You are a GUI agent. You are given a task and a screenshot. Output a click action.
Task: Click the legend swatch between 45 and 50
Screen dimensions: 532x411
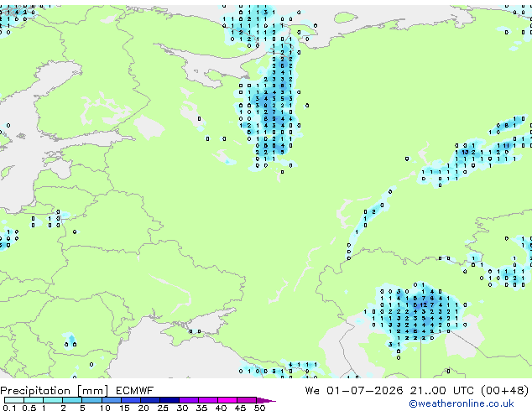247,400
